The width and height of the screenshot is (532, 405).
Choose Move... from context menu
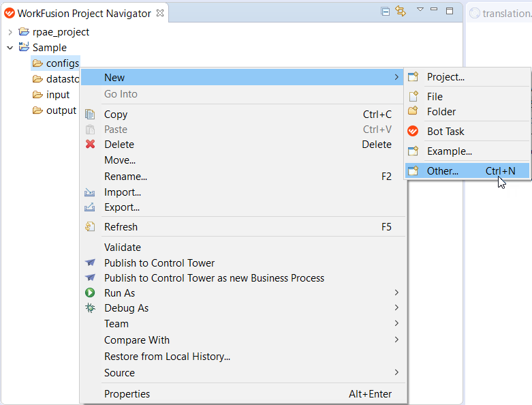tap(242, 160)
